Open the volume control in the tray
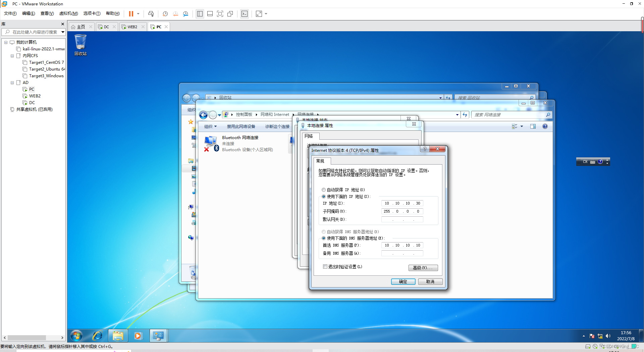 (x=608, y=336)
